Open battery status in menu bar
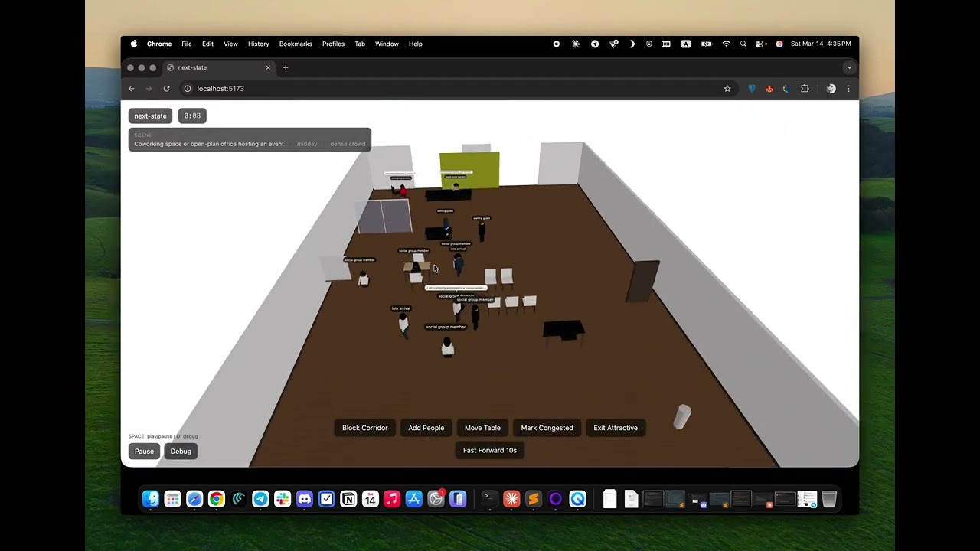980x551 pixels. click(x=706, y=44)
